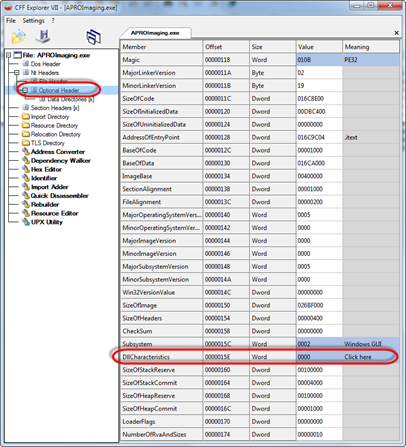Click the Save toolbar icon
Screen dimensions: 406x447
tap(43, 36)
